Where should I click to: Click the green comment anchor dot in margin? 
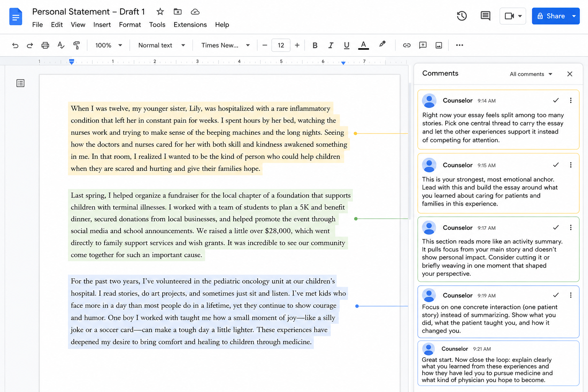[x=356, y=219]
